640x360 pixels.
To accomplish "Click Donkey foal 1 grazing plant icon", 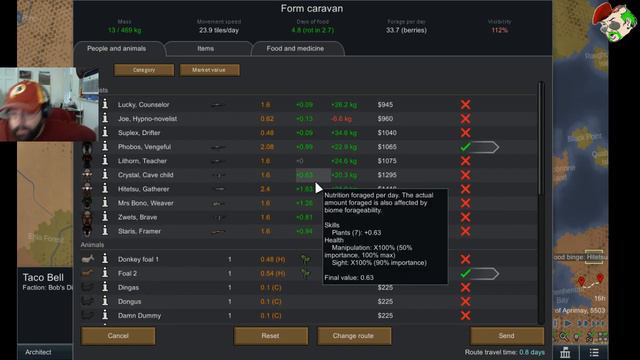I will [x=305, y=259].
